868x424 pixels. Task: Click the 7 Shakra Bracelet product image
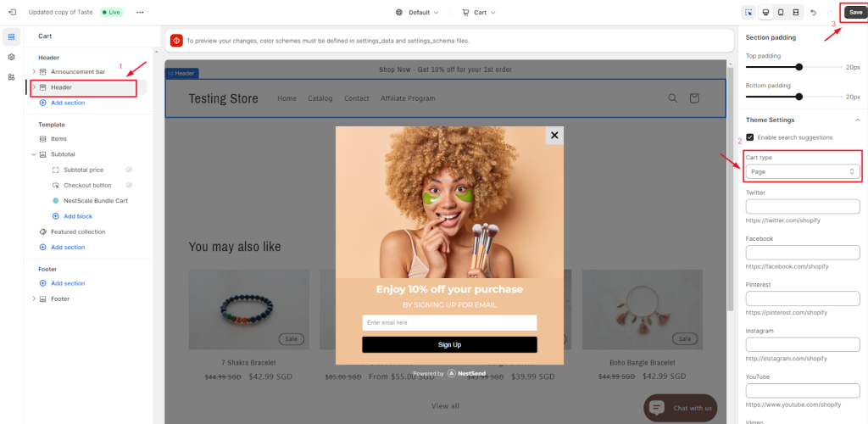coord(249,310)
